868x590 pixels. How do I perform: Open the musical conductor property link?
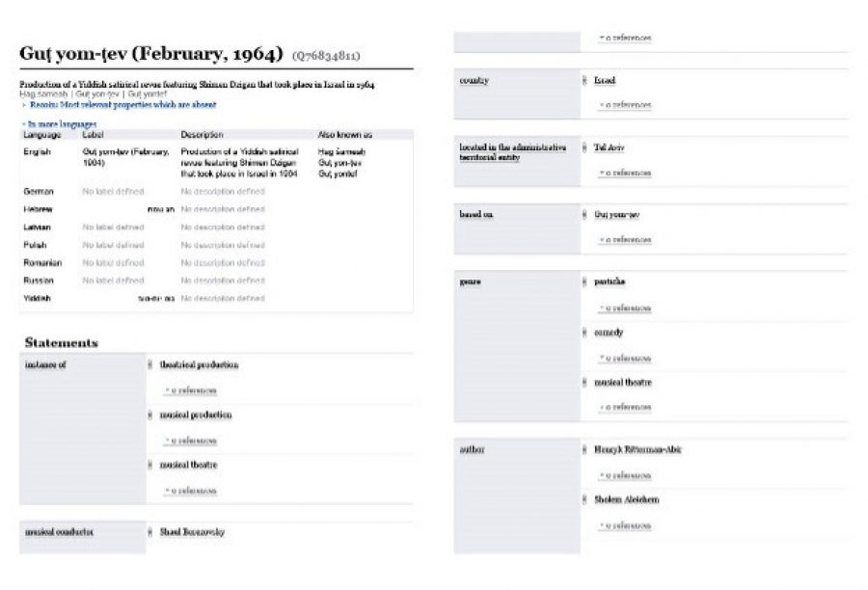coord(59,532)
